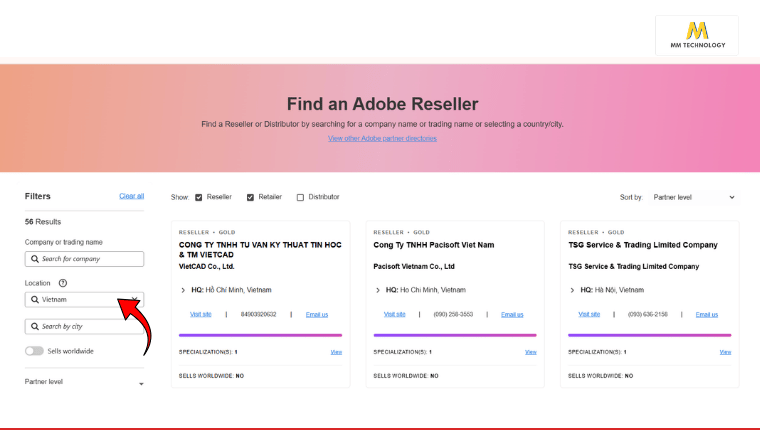View specializations of Pacisoft Vietnam card
Viewport: 760px width, 430px height.
531,352
